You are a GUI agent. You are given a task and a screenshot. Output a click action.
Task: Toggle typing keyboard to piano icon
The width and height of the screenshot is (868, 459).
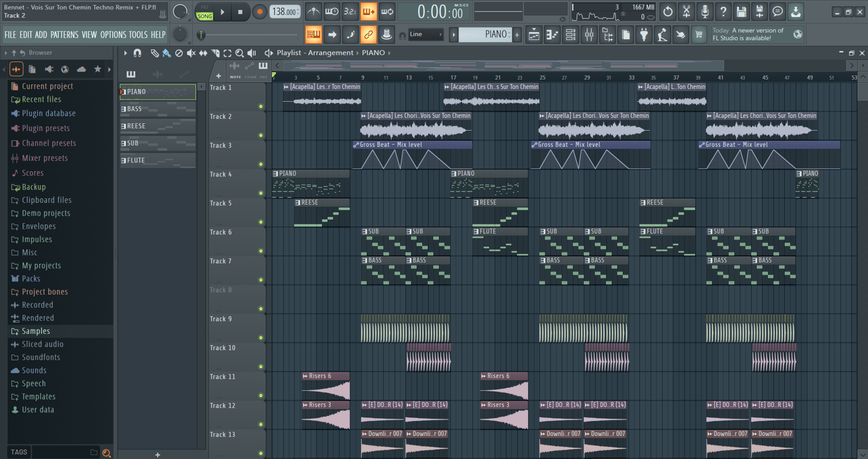[313, 35]
